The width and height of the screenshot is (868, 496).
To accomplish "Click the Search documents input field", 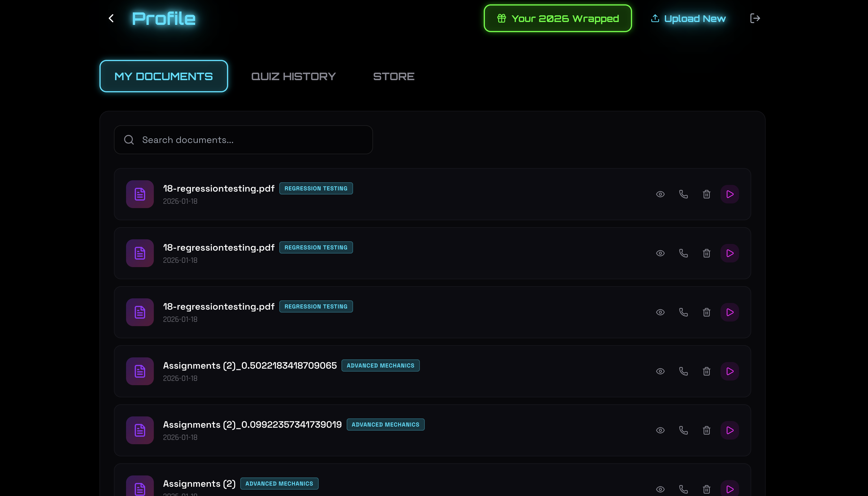I will tap(243, 140).
